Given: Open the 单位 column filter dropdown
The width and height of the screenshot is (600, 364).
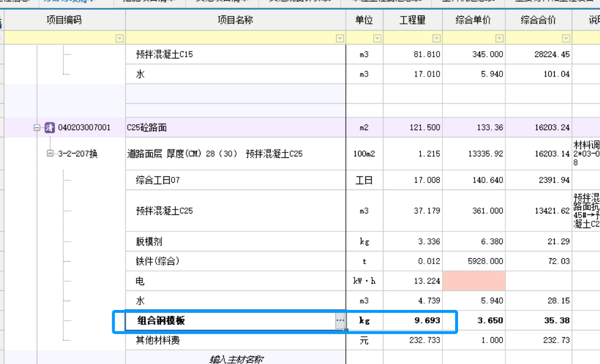Looking at the screenshot, I should tap(376, 38).
